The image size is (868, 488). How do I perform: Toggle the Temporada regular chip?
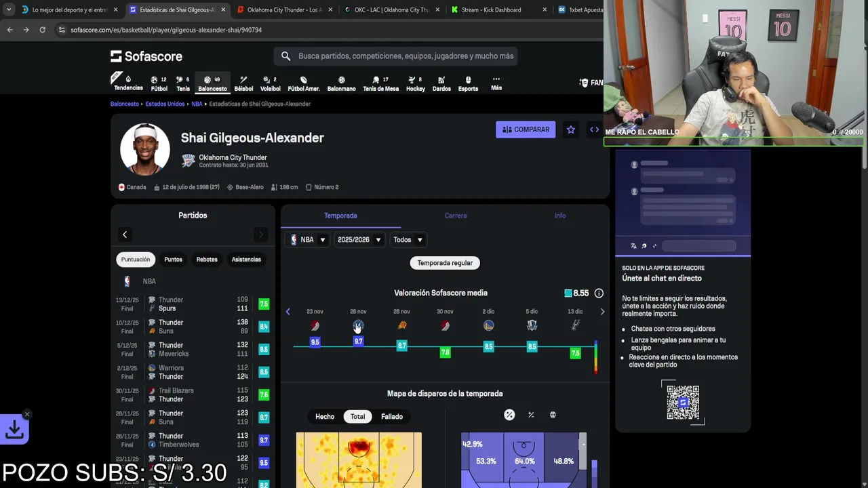[445, 263]
